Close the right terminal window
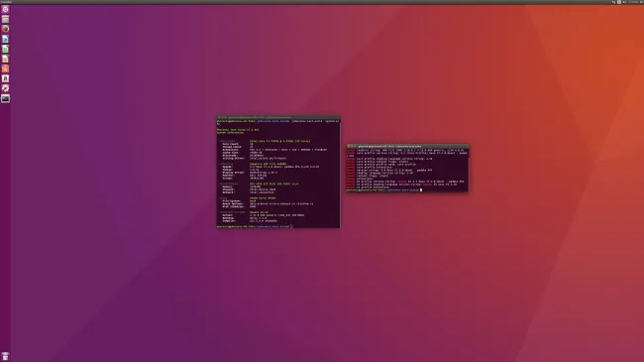The image size is (644, 362). tap(349, 146)
